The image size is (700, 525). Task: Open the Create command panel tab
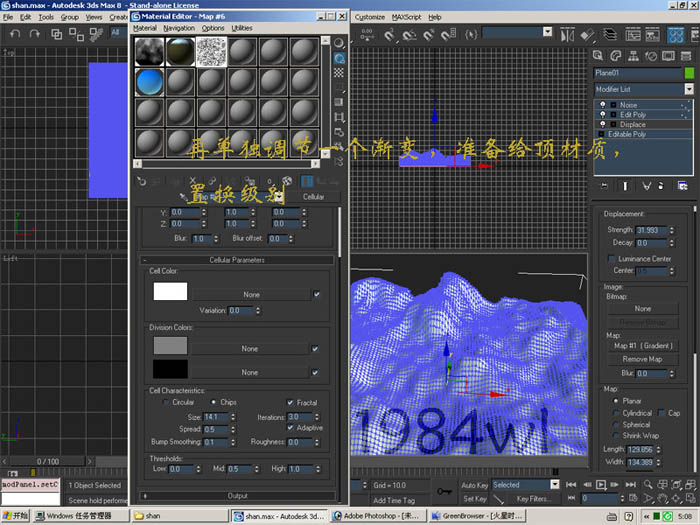(x=598, y=56)
